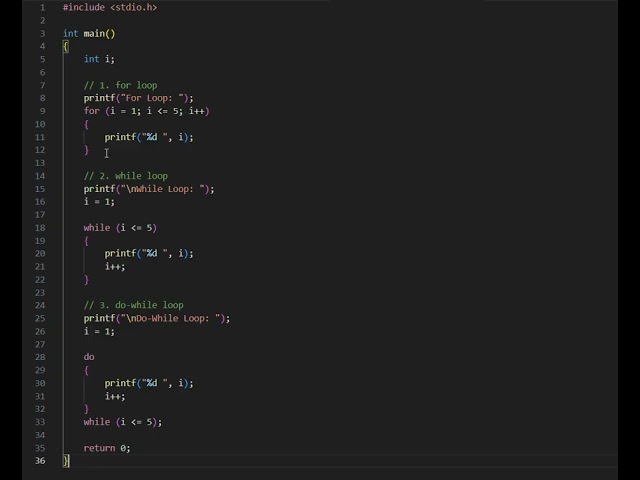Click the while loop opening brace on line 19

tap(87, 241)
